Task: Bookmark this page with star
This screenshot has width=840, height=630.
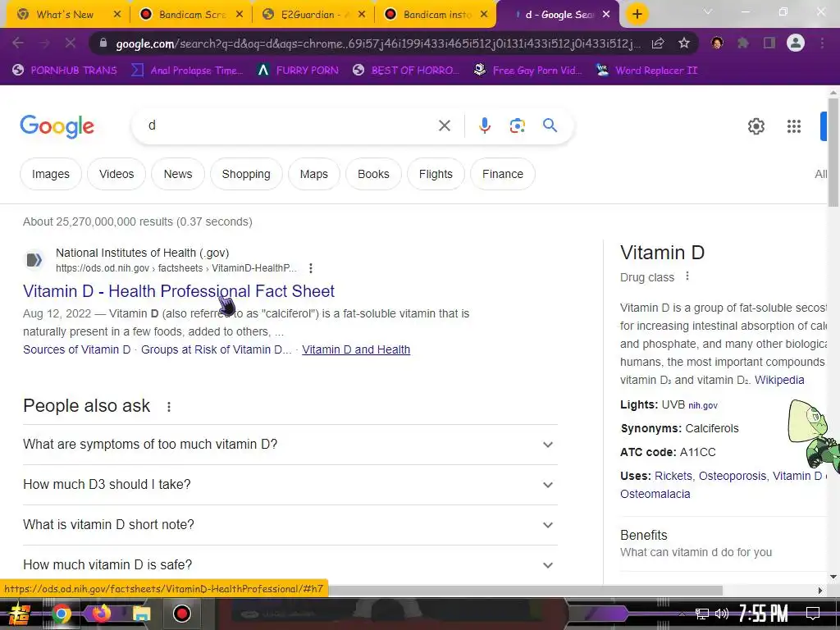Action: click(683, 43)
